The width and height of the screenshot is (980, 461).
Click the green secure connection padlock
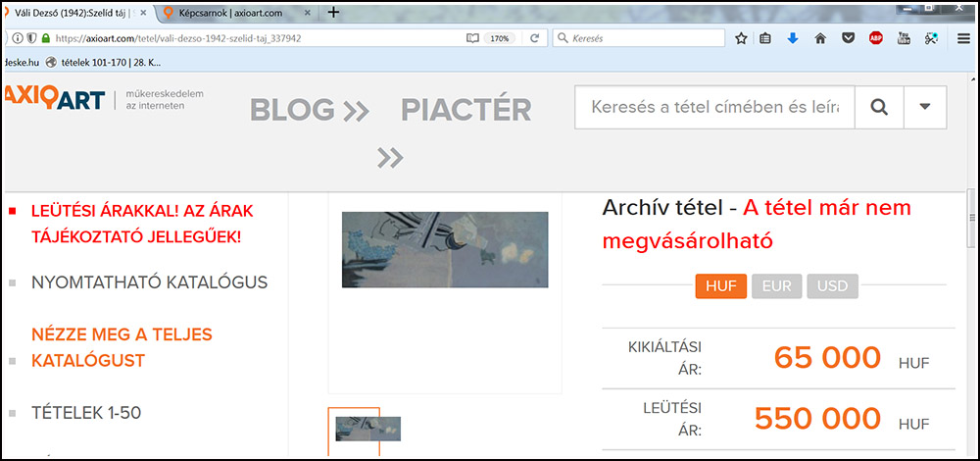click(x=45, y=38)
